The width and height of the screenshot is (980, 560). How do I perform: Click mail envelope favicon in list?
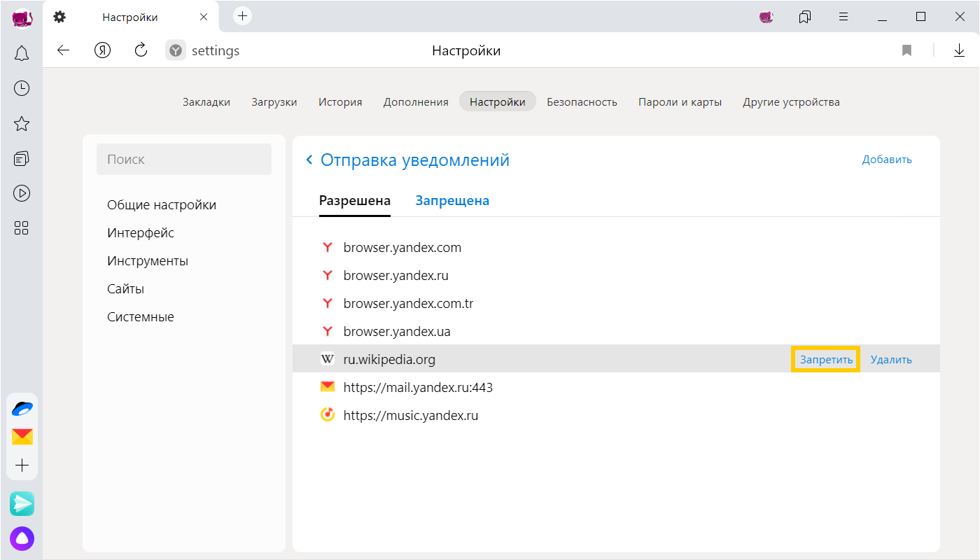[x=328, y=387]
